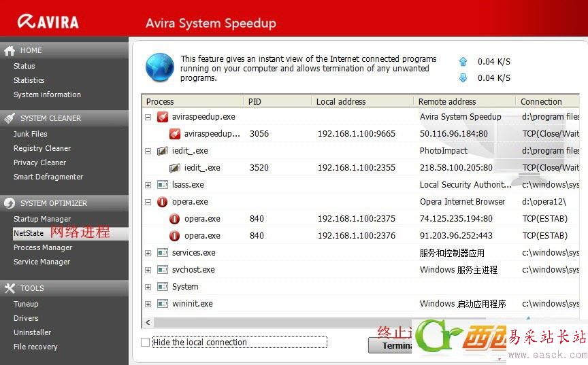Screen dimensions: 588x365
Task: Expand the services.exe tree node
Action: tap(148, 253)
